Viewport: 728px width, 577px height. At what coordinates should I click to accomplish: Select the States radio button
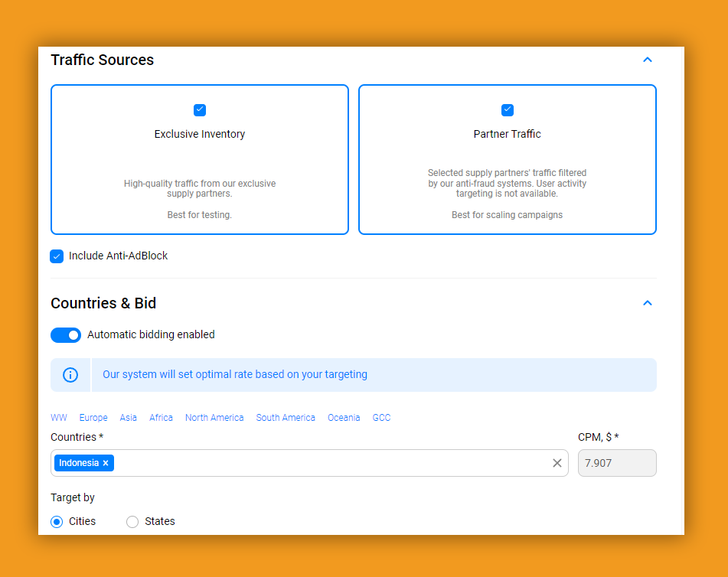(132, 522)
